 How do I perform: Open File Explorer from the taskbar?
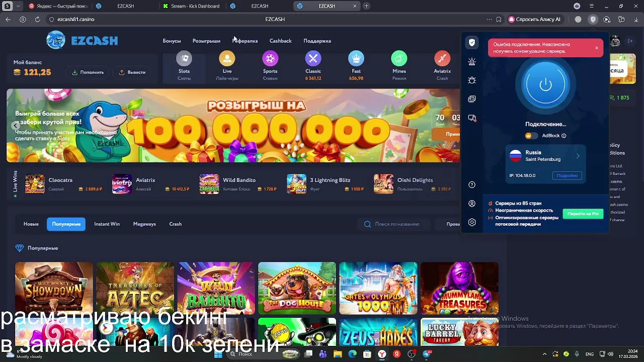[338, 354]
